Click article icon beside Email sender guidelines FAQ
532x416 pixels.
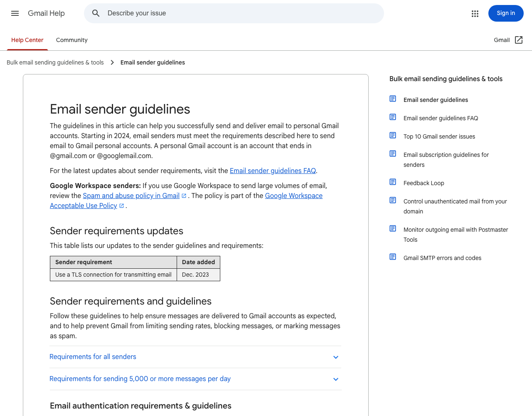coord(393,117)
